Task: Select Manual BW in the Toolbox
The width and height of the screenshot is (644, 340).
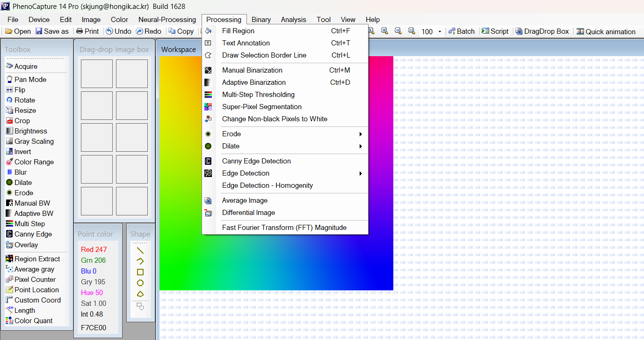Action: point(28,203)
